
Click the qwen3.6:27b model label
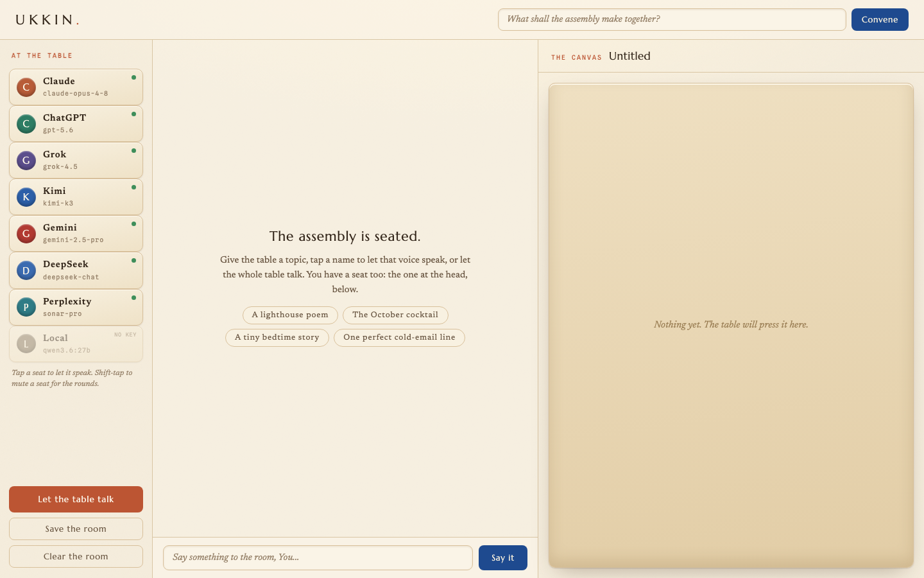click(x=67, y=351)
